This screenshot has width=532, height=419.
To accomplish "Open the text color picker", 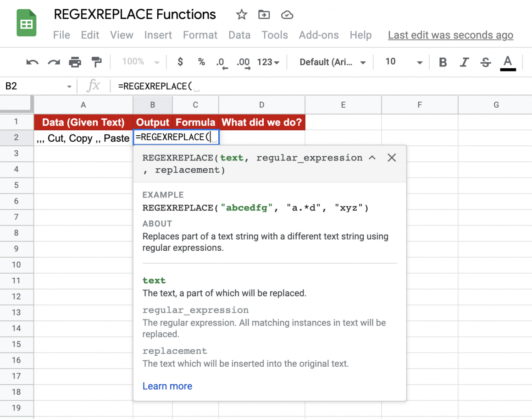I will pyautogui.click(x=508, y=62).
